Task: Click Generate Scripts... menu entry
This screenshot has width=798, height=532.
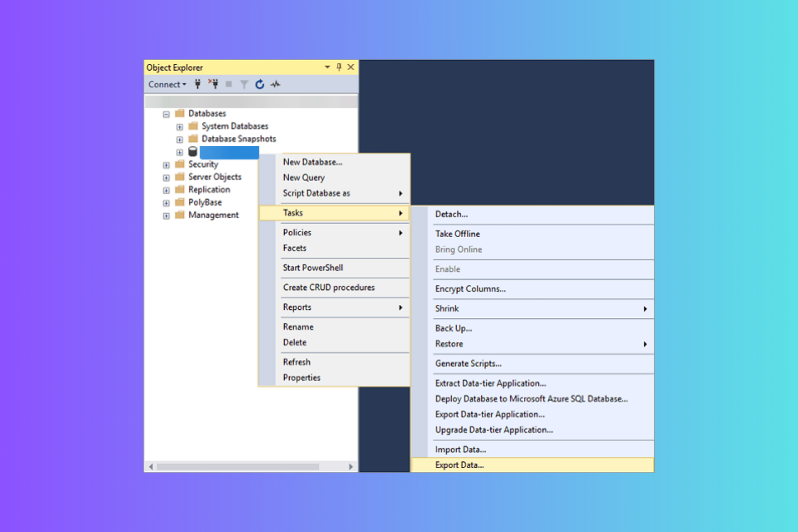Action: 468,364
